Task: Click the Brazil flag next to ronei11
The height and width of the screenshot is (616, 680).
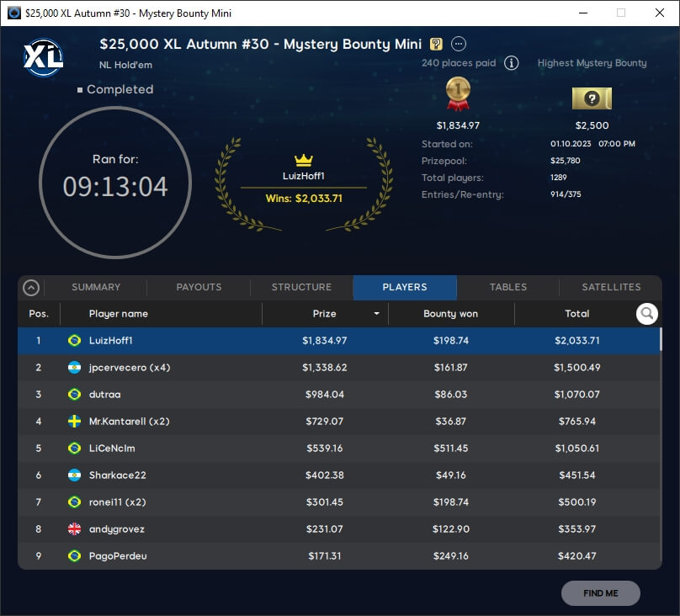Action: [x=75, y=502]
